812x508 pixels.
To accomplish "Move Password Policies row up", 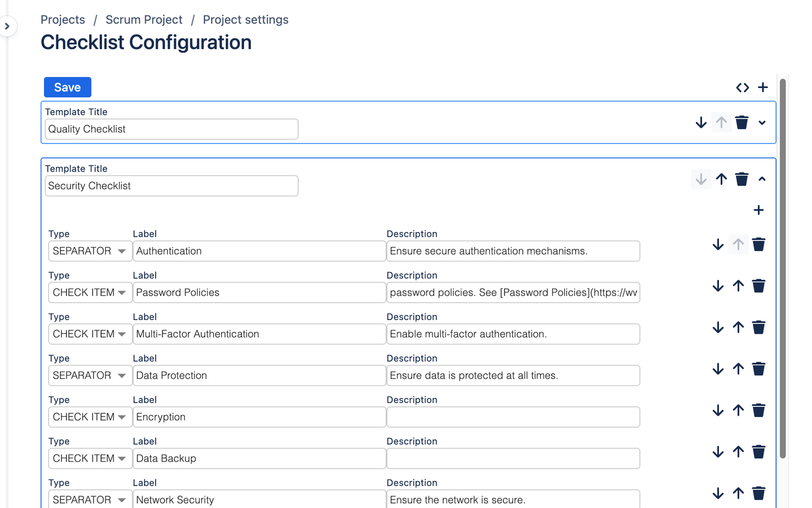I will click(738, 286).
